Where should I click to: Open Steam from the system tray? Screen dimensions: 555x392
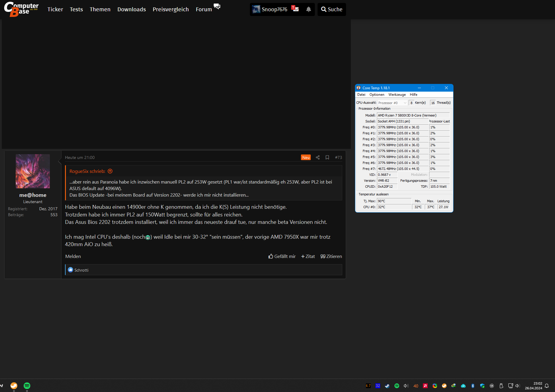387,386
